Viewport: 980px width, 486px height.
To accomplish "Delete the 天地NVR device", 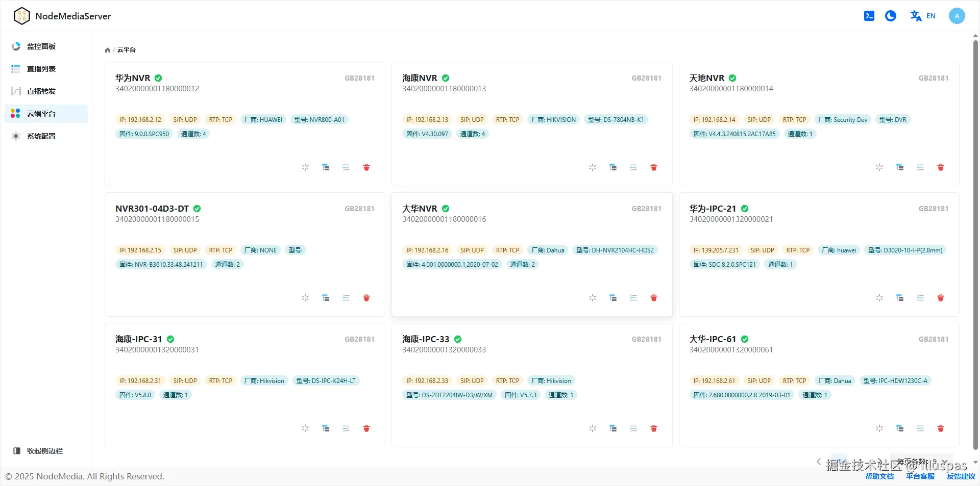I will (941, 167).
